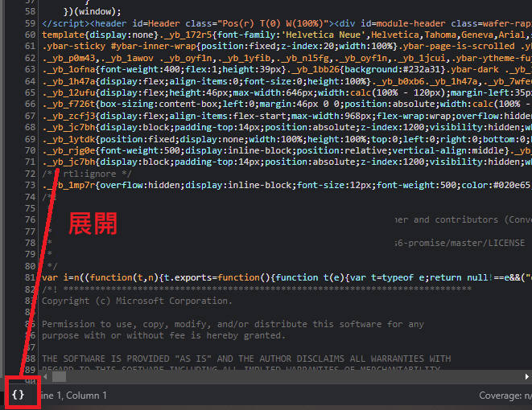532x410 pixels.
Task: Click the "._yb_rjg0e{font-weight:500" code line
Action: pos(287,150)
